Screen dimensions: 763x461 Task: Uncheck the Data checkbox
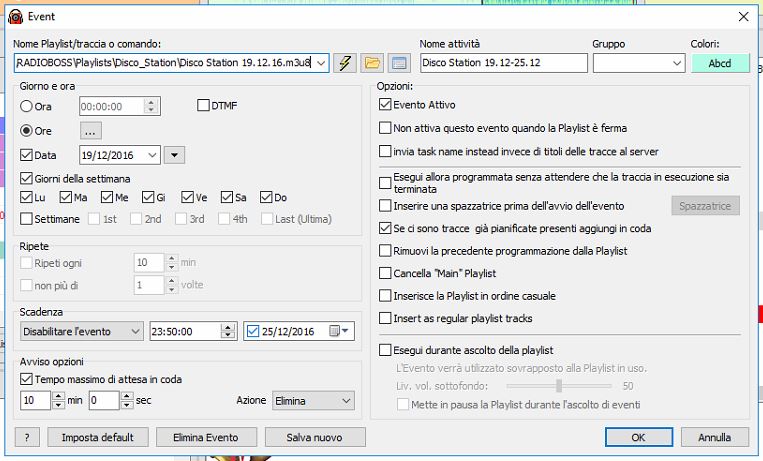coord(26,155)
